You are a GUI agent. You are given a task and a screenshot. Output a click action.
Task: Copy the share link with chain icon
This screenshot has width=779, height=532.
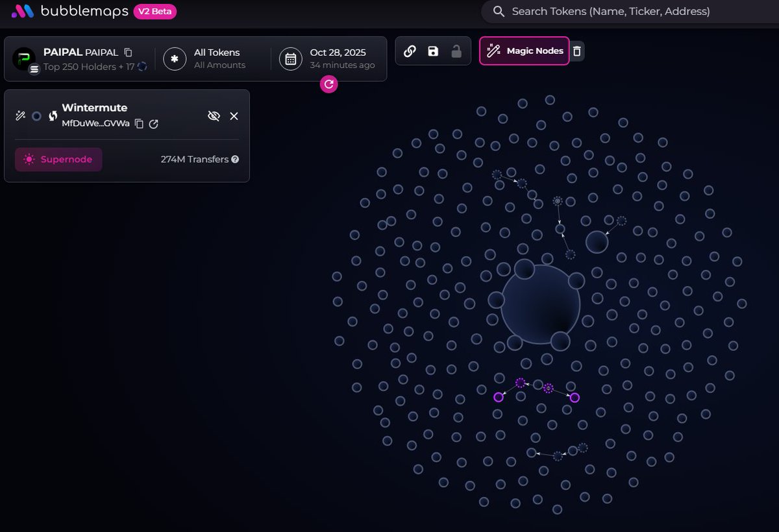tap(410, 51)
